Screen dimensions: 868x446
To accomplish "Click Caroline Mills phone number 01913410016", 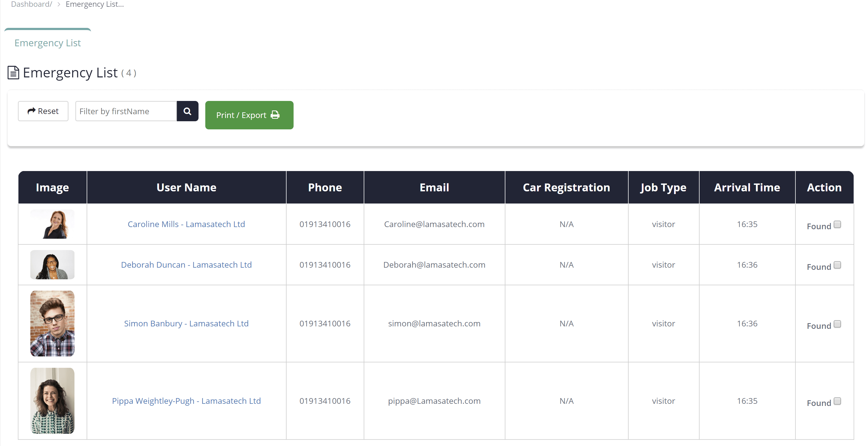I will (x=325, y=224).
